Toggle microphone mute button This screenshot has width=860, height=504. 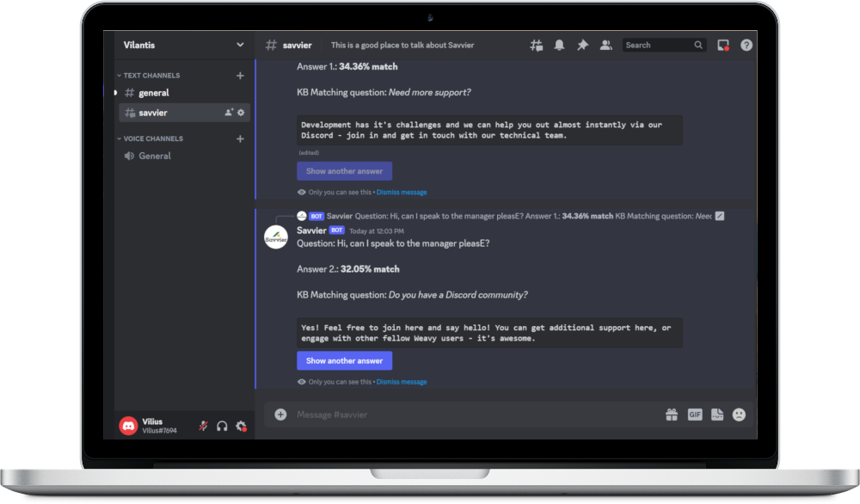point(203,426)
